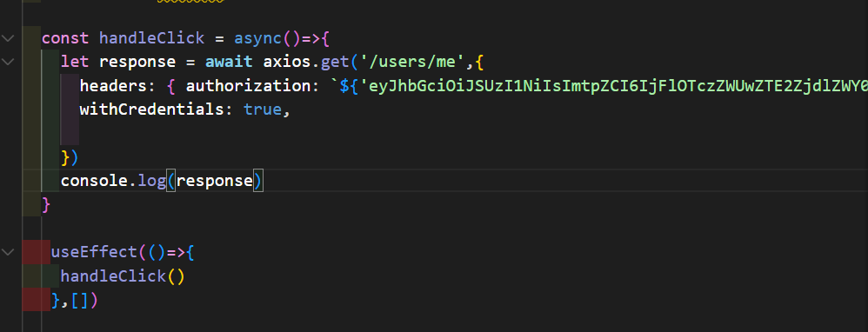The height and width of the screenshot is (332, 868).
Task: Collapse the handleClick function fold arrow
Action: (x=8, y=38)
